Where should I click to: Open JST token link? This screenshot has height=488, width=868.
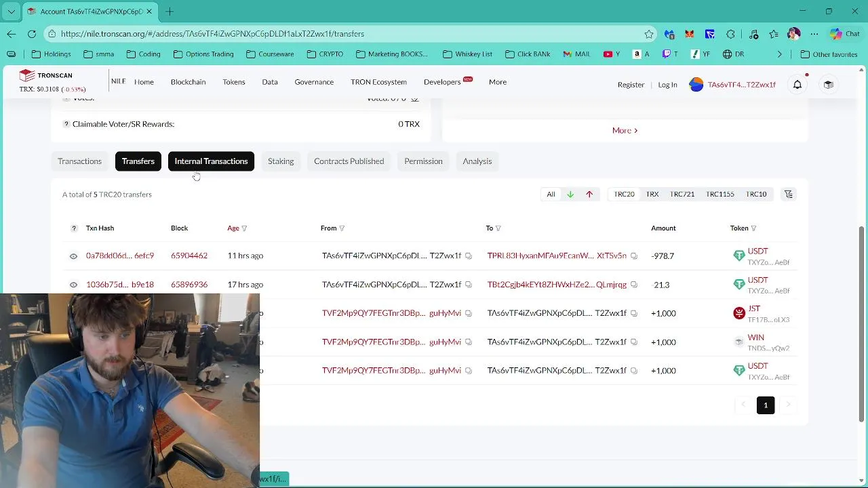click(753, 309)
